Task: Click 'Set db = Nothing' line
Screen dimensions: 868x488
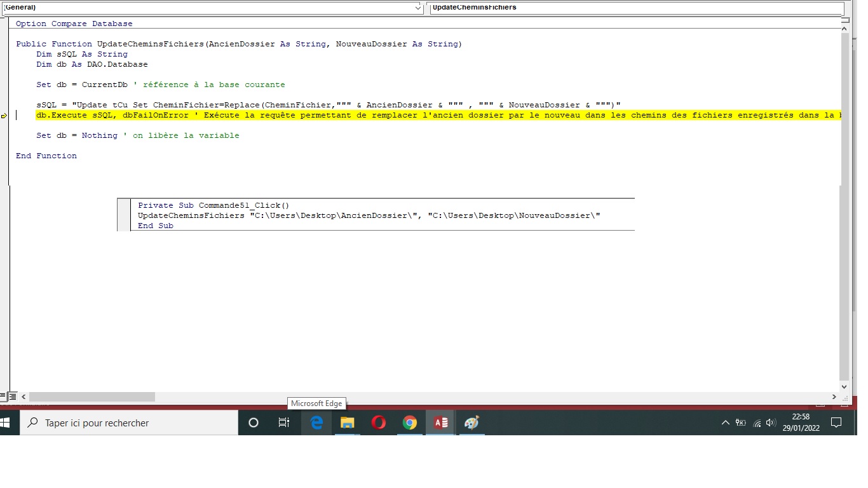Action: tap(138, 135)
